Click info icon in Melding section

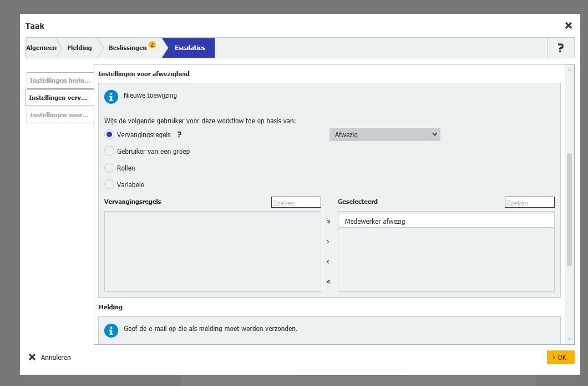(111, 330)
